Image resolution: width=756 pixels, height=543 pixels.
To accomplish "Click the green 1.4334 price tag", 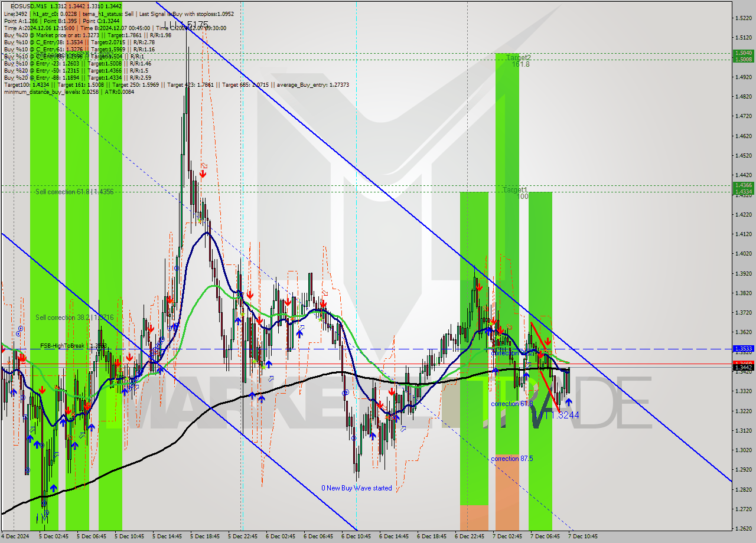I will tap(742, 191).
